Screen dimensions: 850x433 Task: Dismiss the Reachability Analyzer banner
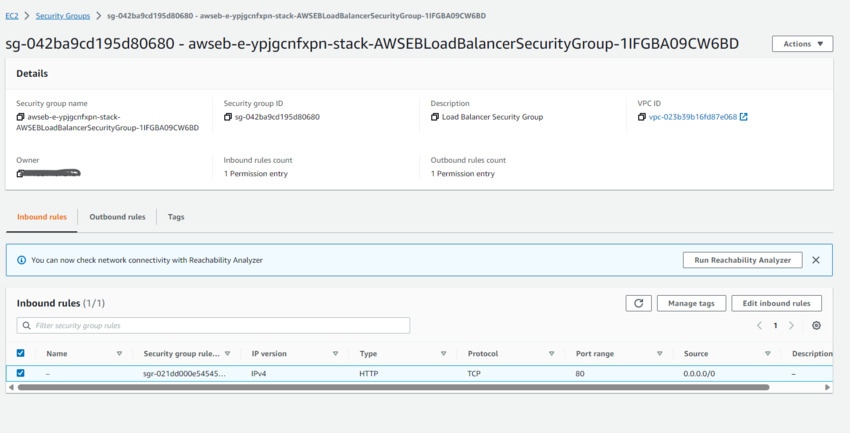(816, 260)
